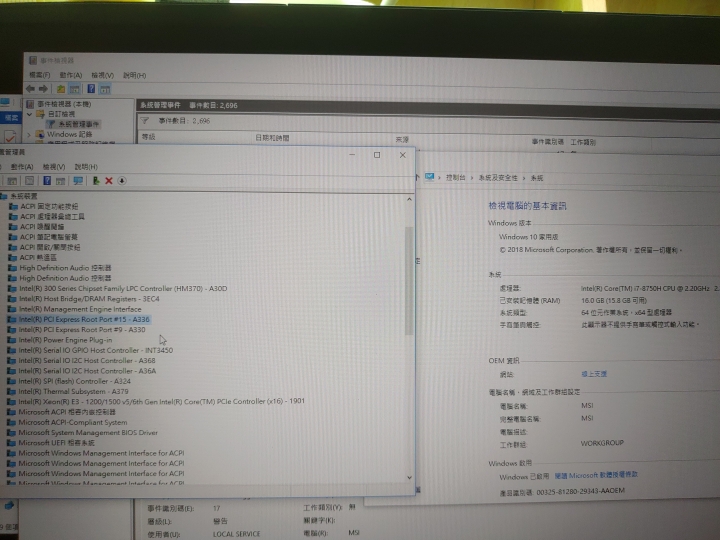Sort events by 事件識別碼 column header
Image resolution: width=720 pixels, height=540 pixels.
547,141
